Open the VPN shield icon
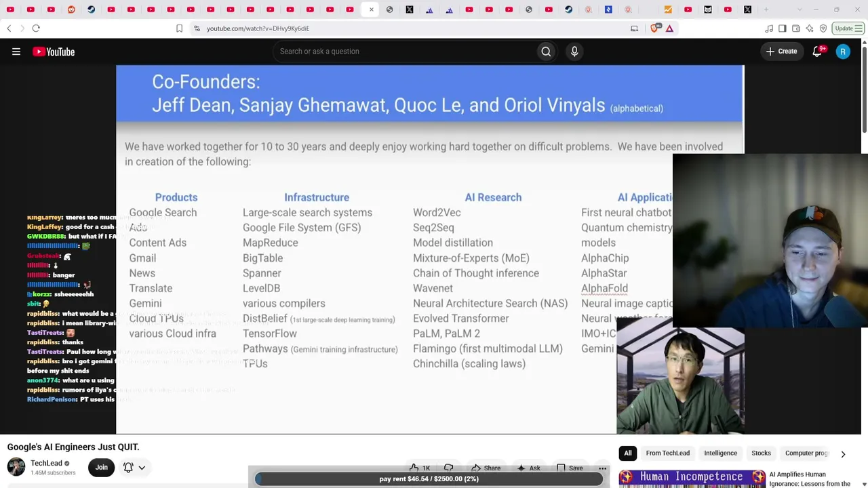 [x=823, y=28]
